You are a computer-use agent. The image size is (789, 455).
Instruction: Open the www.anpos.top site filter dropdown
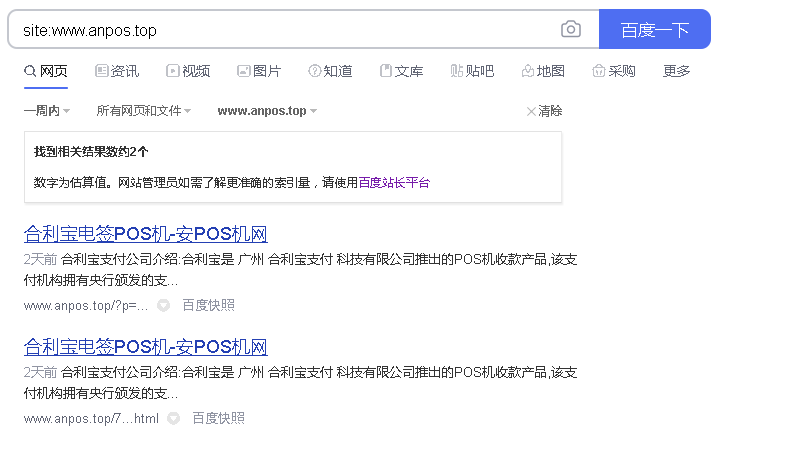point(267,111)
